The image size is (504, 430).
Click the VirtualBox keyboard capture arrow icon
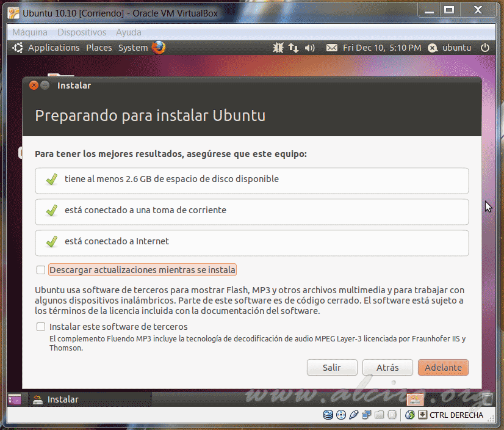click(x=422, y=415)
